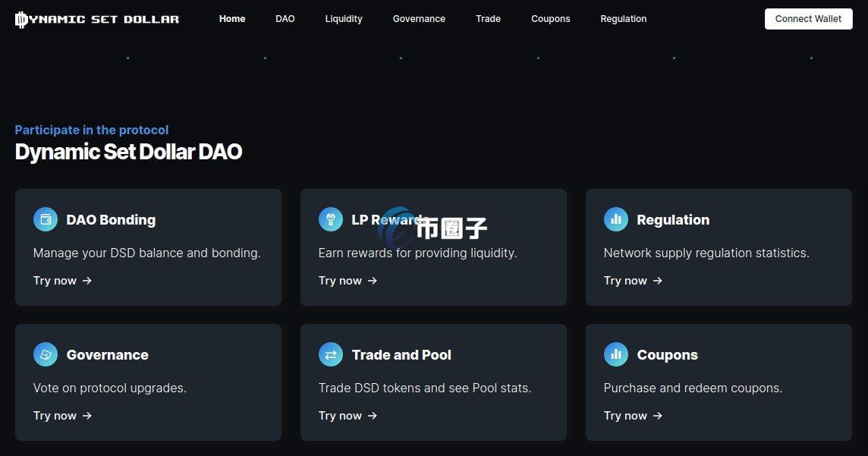Select Regulation in the navigation bar
Viewport: 868px width, 456px height.
[623, 18]
